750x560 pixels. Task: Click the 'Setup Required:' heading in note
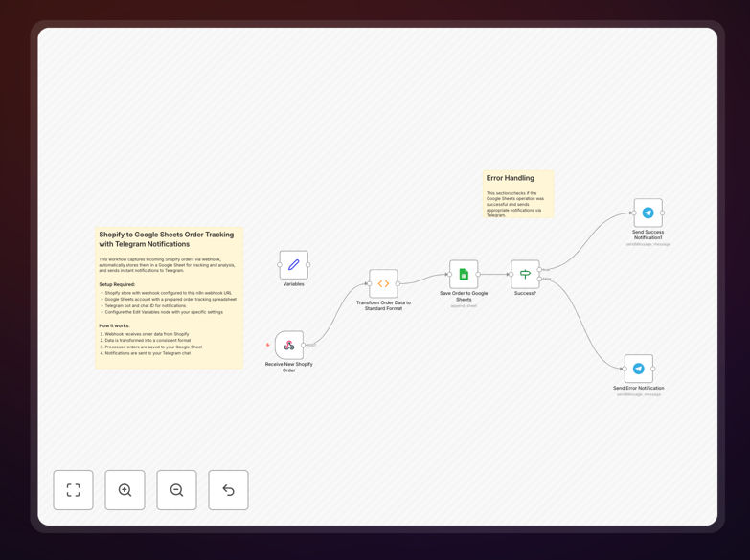click(117, 284)
